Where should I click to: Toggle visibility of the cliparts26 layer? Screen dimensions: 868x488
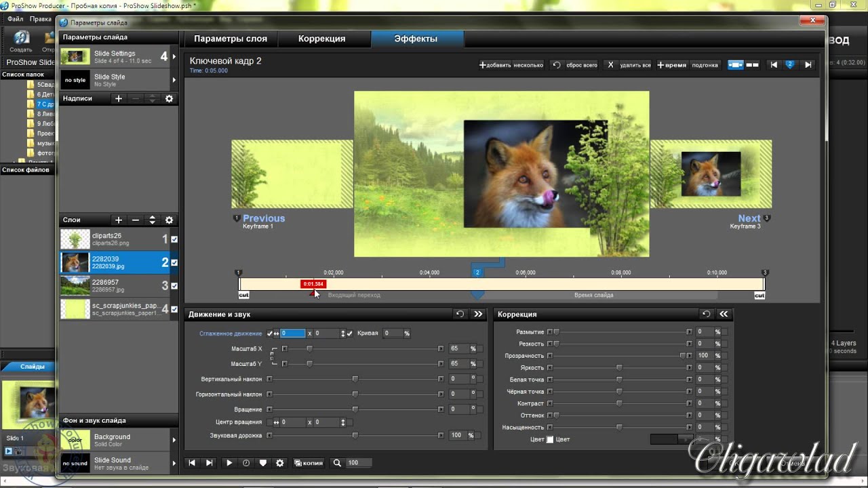(x=174, y=239)
